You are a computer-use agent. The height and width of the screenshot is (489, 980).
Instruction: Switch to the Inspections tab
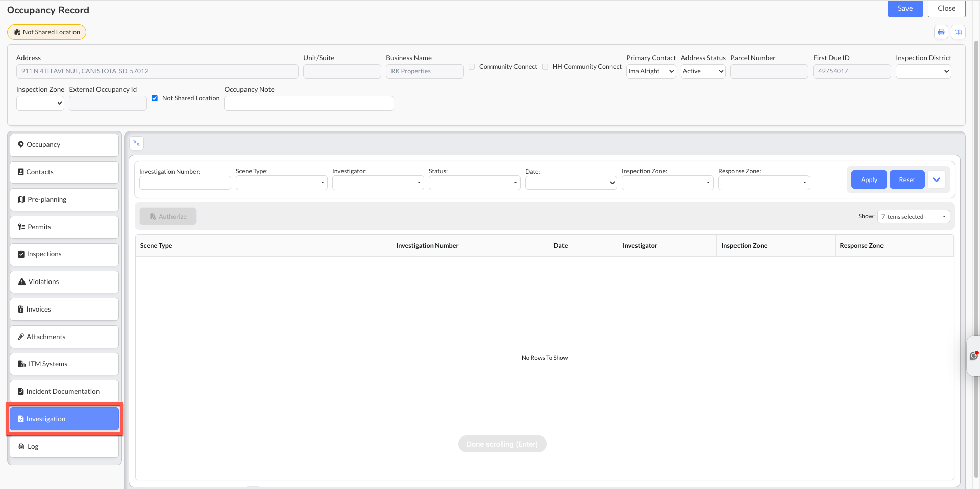tap(64, 254)
